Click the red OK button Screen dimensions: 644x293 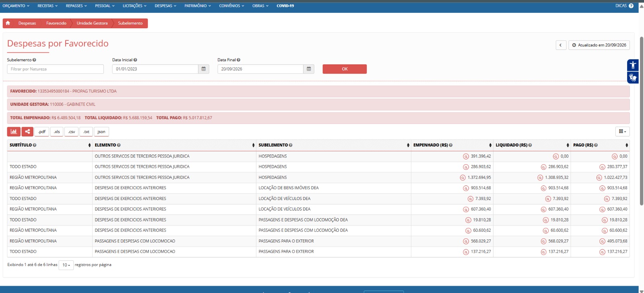345,69
